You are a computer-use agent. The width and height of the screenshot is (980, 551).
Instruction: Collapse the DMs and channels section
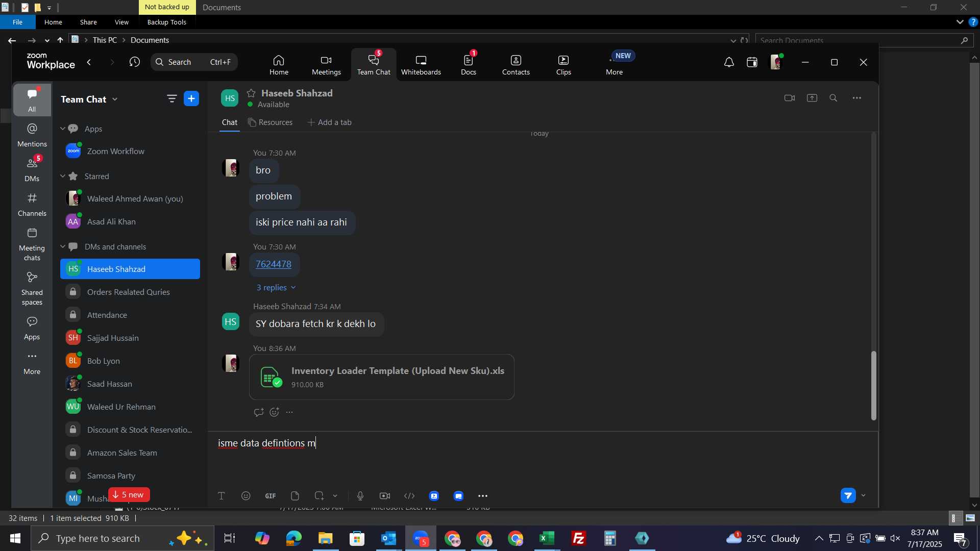tap(63, 247)
